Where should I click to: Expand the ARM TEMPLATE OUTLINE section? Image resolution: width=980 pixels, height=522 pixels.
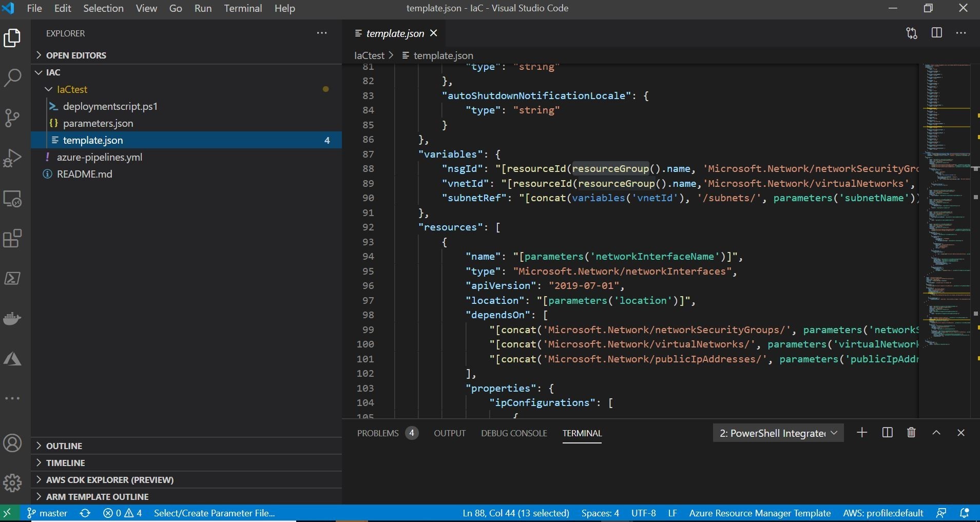97,497
